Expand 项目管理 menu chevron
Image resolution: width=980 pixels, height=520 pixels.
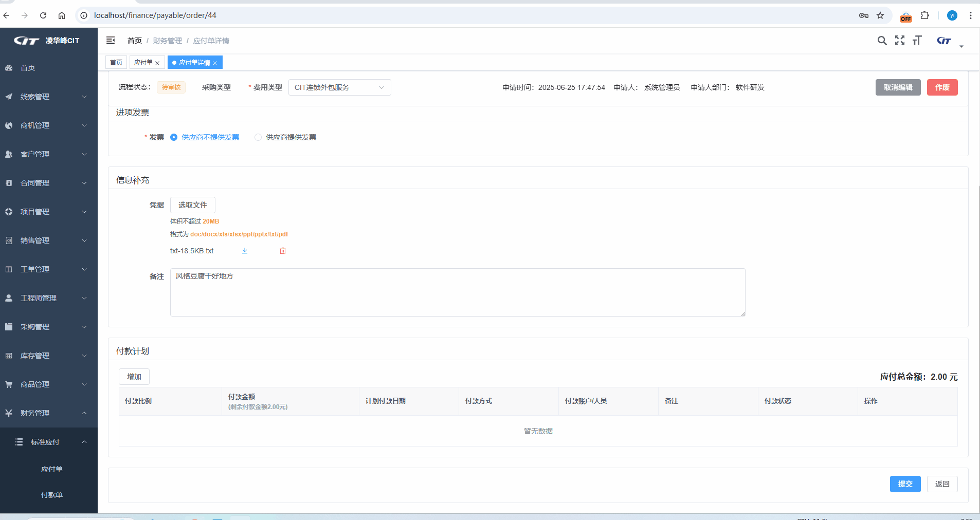coord(84,212)
